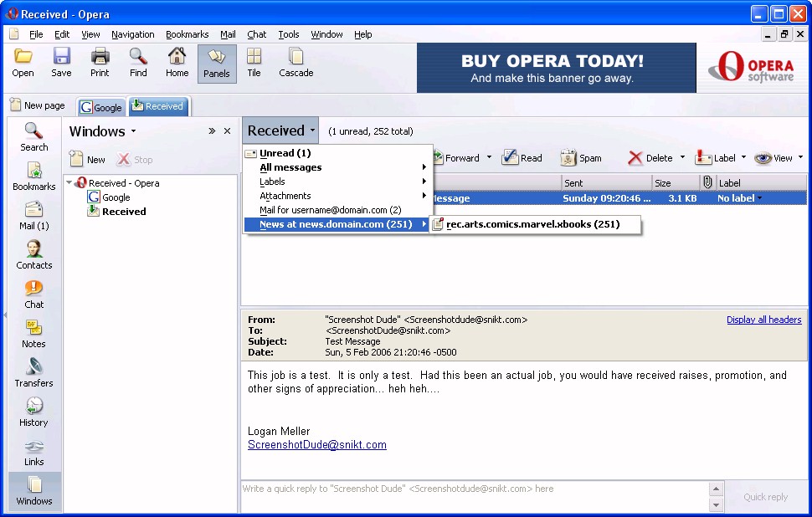Open the Windows panel title dropdown
This screenshot has width=812, height=517.
click(x=134, y=131)
